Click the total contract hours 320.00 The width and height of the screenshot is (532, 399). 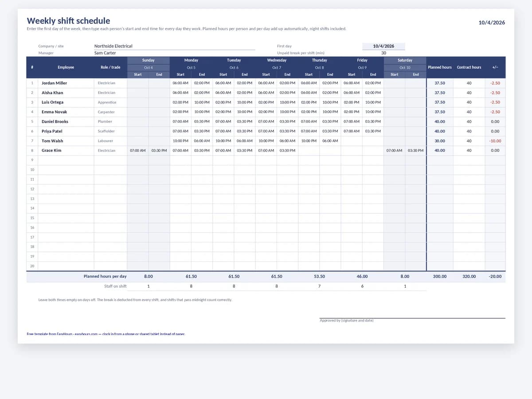(469, 277)
